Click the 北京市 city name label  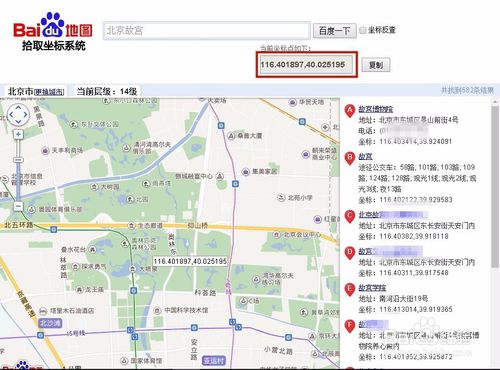tap(20, 91)
